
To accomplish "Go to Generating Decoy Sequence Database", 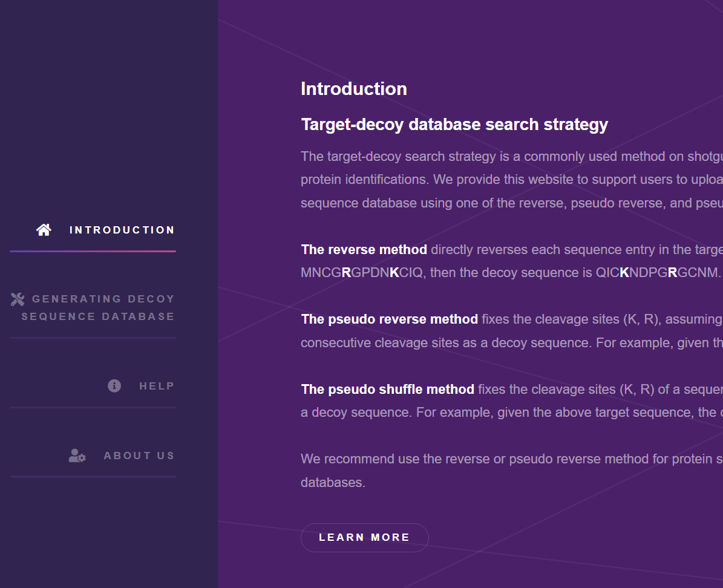I will [x=93, y=307].
